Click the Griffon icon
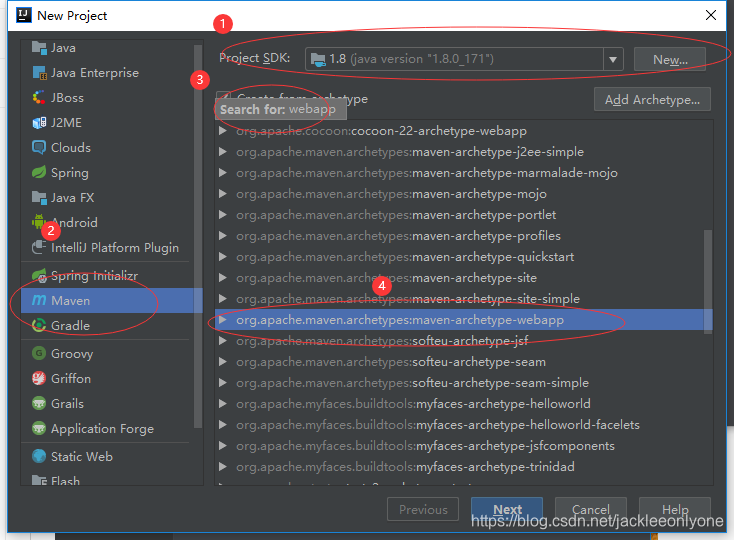The image size is (734, 540). coord(39,378)
